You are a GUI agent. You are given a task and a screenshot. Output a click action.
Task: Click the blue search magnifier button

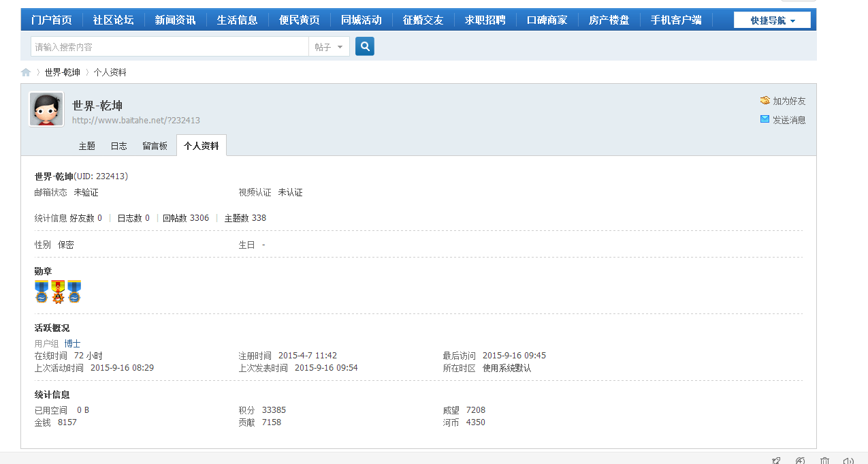(365, 46)
